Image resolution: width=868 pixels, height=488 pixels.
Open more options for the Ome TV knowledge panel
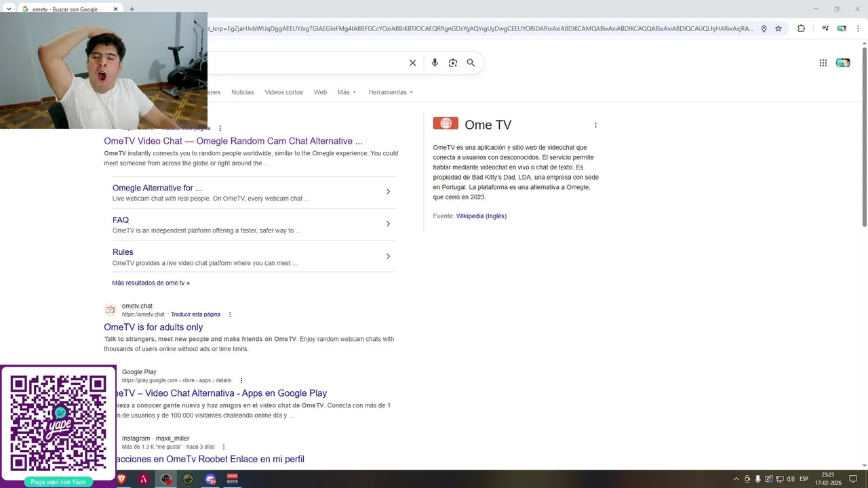[595, 125]
